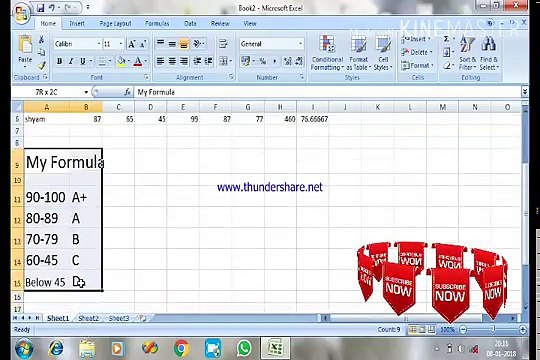Decrease decimal places
540x360 pixels.
pyautogui.click(x=299, y=61)
